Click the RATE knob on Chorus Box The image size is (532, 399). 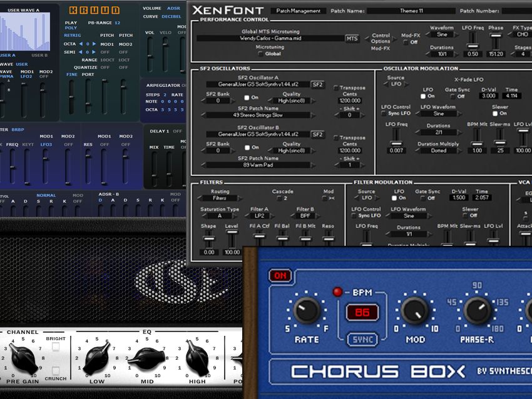point(306,311)
